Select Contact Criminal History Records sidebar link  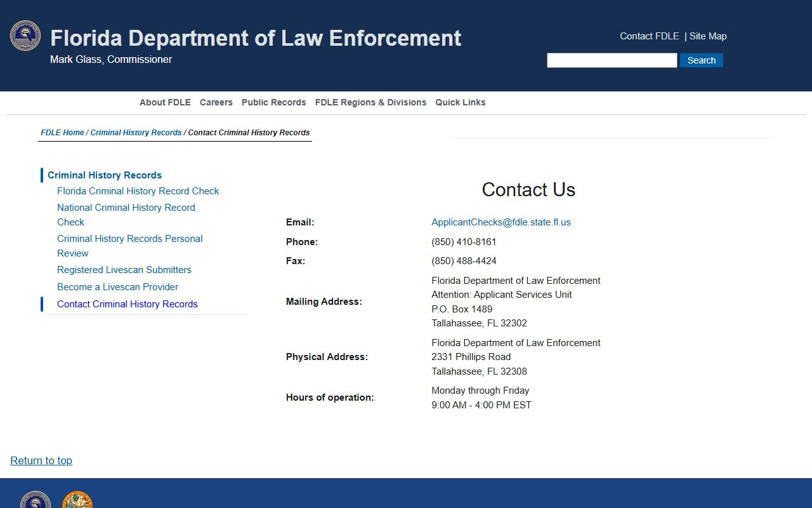[128, 304]
